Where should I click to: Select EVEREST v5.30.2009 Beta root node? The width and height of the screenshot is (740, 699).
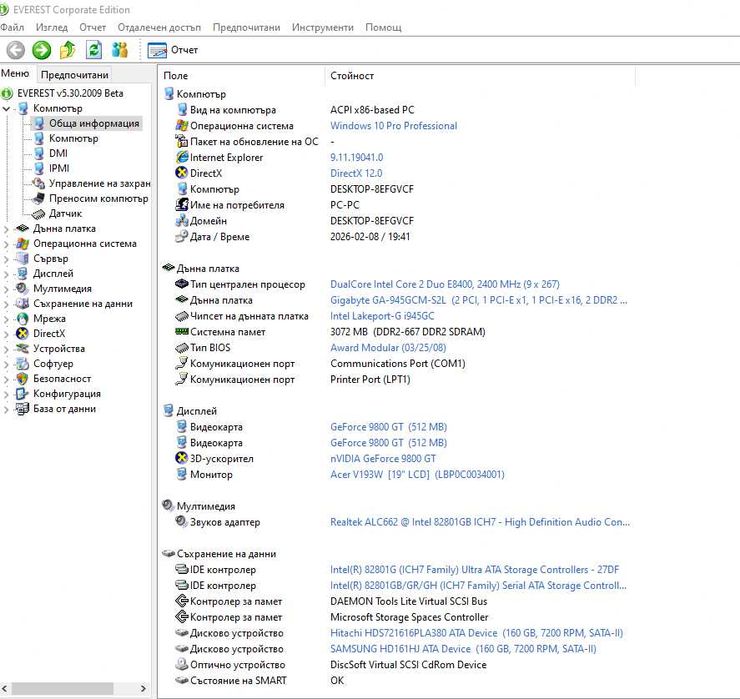(x=70, y=93)
